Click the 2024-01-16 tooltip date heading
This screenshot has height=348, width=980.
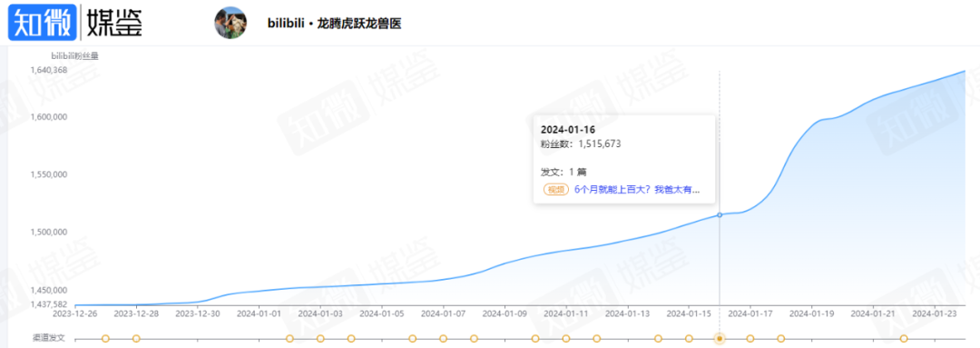click(x=567, y=130)
